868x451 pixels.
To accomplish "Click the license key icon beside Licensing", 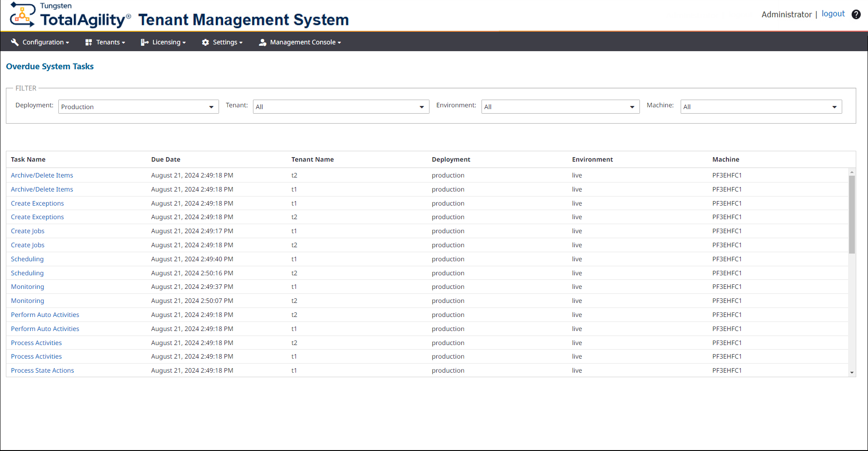I will (x=145, y=42).
